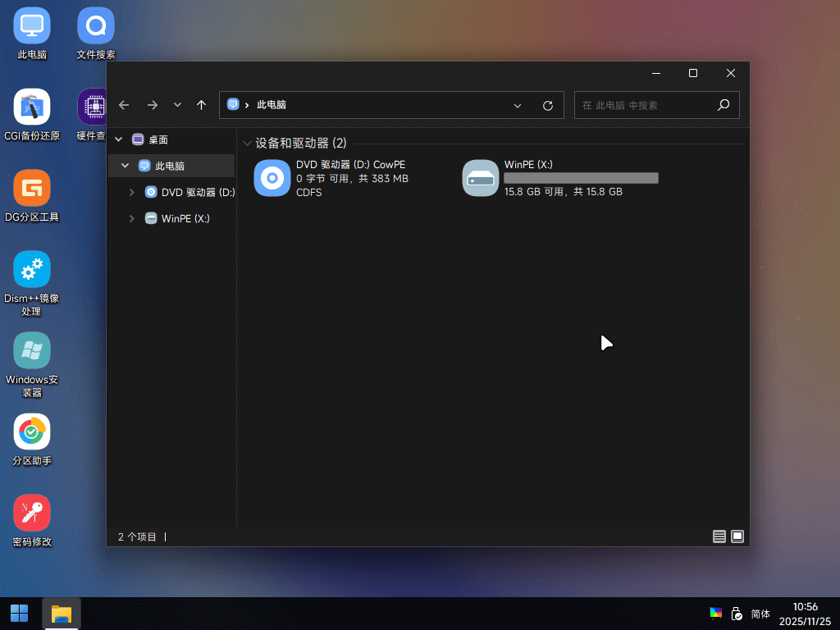The image size is (840, 630).
Task: Open Dism++镜像处理 desktop shortcut
Action: pos(32,283)
